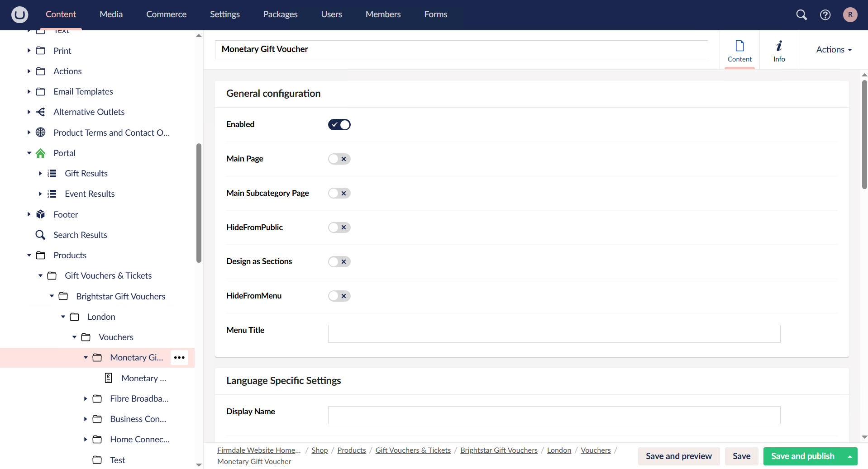Turn on the Design as Sections toggle
868x469 pixels.
(x=339, y=261)
